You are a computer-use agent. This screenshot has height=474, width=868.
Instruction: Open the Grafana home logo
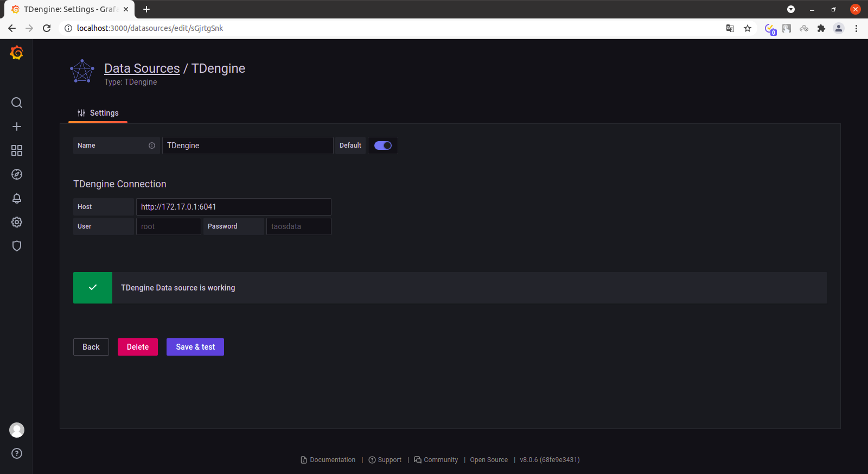click(x=17, y=53)
